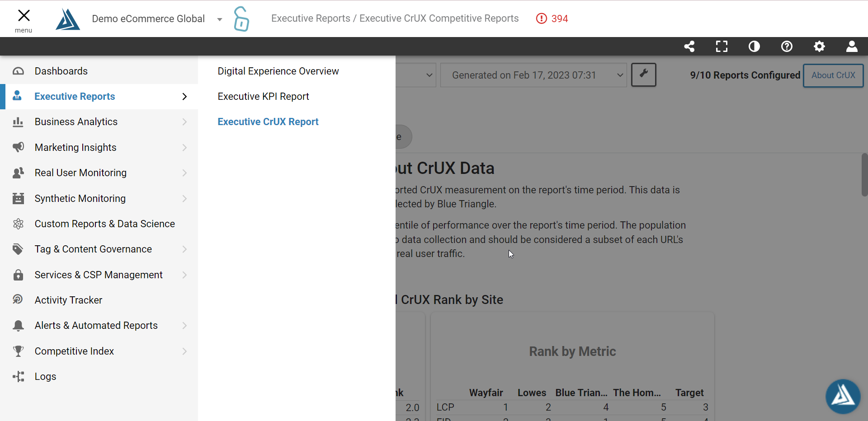Expand Executive Reports chevron arrow
This screenshot has width=868, height=421.
[x=184, y=96]
